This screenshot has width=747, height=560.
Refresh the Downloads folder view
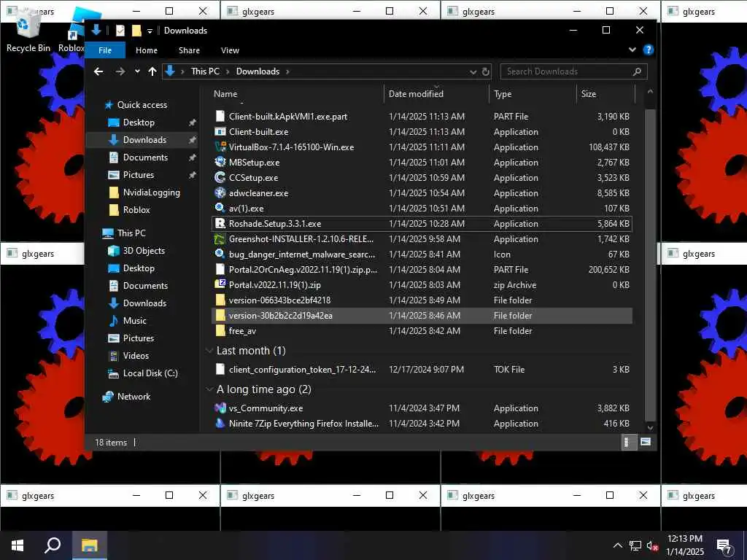tap(485, 72)
